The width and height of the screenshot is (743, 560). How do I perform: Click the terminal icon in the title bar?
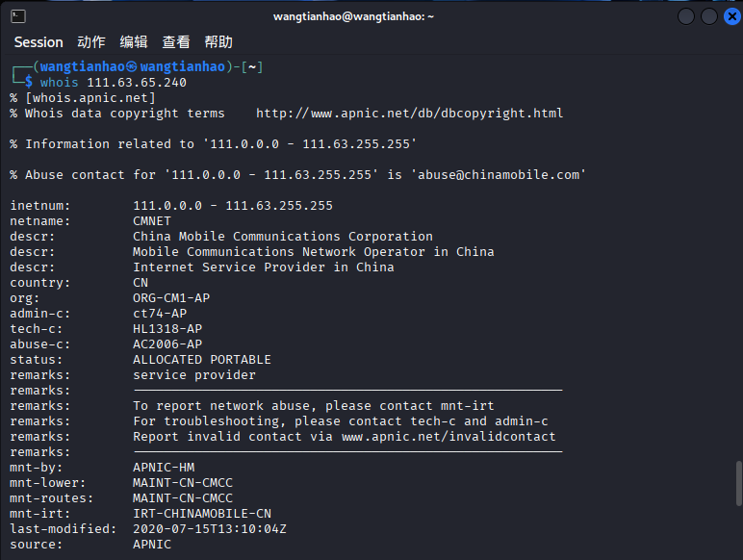click(x=18, y=16)
